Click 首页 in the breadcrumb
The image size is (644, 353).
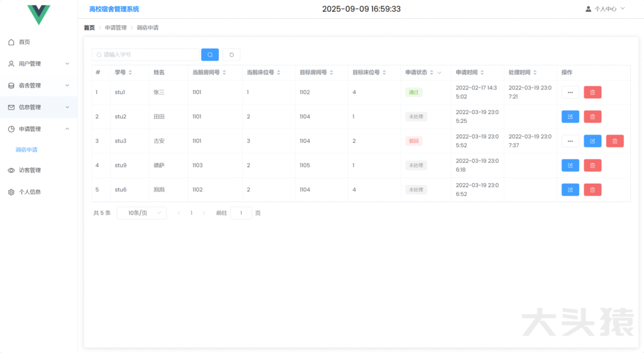click(89, 28)
